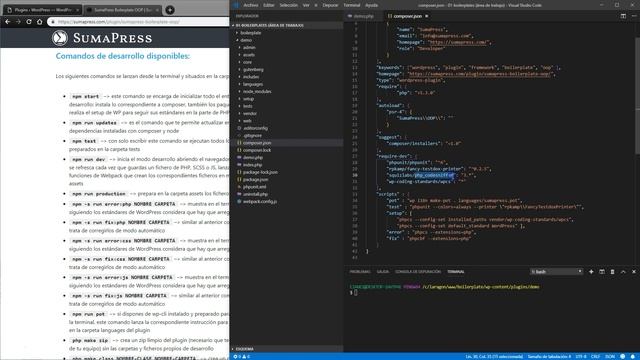
Task: Change CRLF line ending in status bar
Action: point(596,356)
